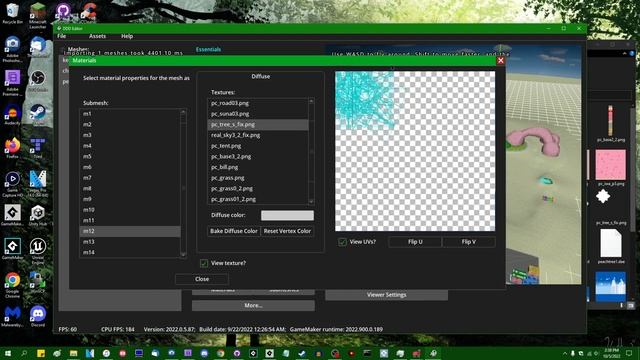Screen dimensions: 640x360
Task: Launch Audacity from the desktop
Action: [x=12, y=115]
